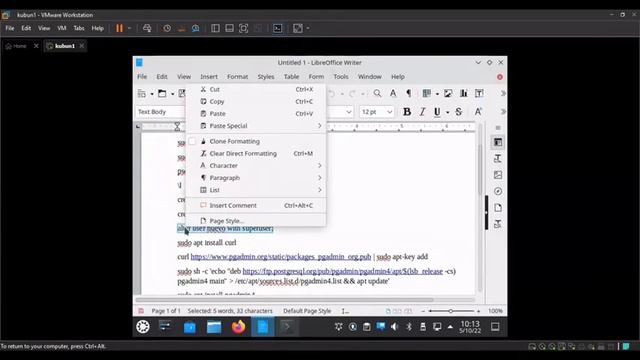Click the Insert Image toolbar icon
The width and height of the screenshot is (640, 360).
(x=448, y=93)
